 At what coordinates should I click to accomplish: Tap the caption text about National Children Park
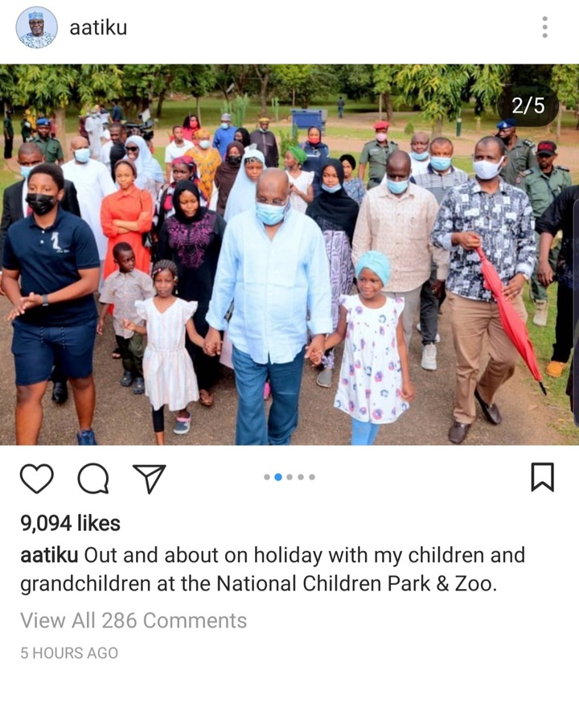tap(273, 570)
